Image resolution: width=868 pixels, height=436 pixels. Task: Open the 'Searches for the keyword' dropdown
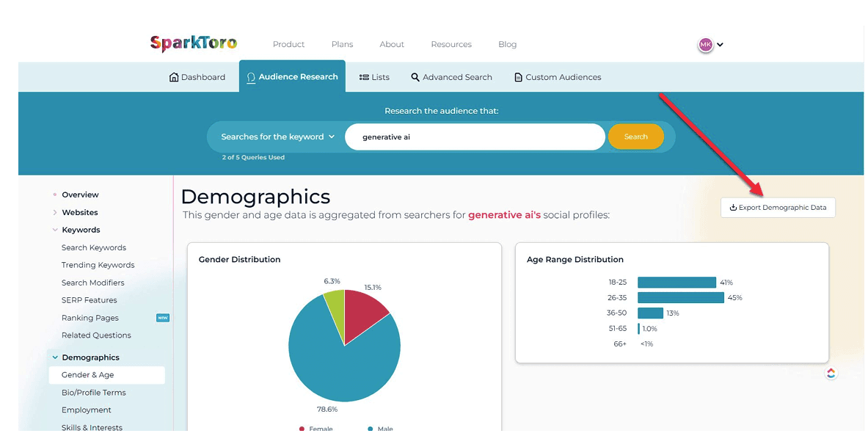click(x=277, y=137)
